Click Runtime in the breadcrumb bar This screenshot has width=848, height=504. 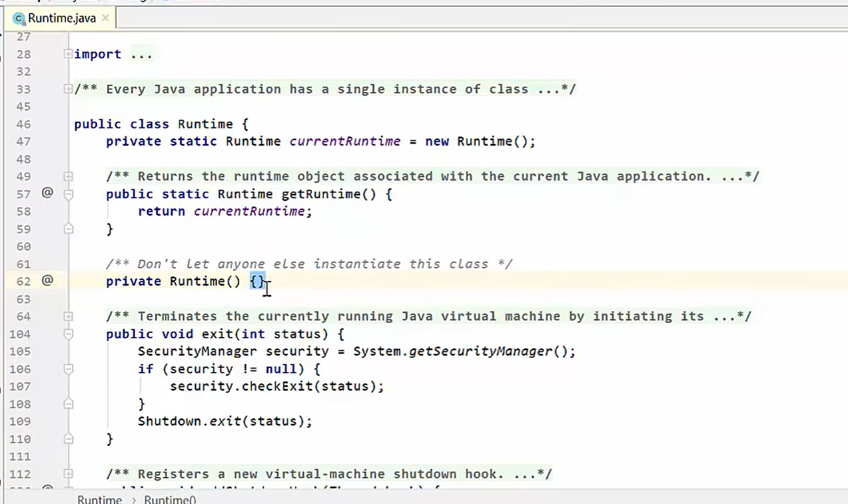[99, 499]
